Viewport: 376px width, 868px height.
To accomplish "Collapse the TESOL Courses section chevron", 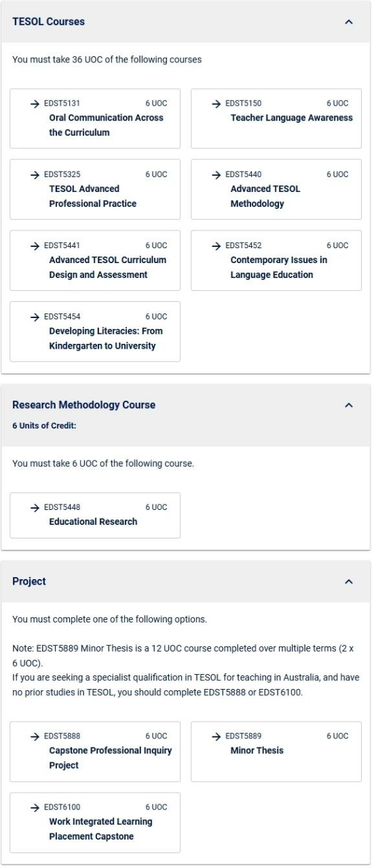I will (x=349, y=22).
